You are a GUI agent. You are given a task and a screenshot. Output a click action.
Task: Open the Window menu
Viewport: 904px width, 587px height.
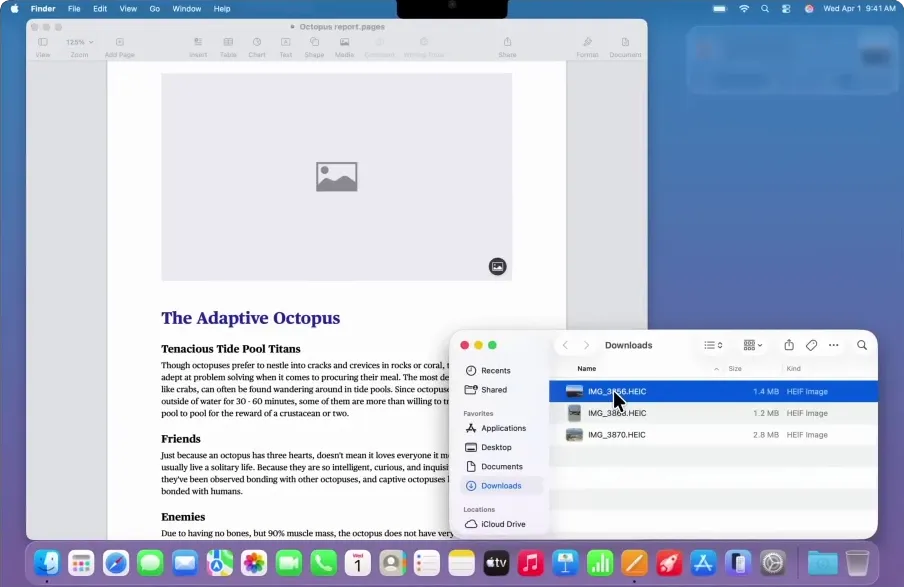[x=186, y=9]
